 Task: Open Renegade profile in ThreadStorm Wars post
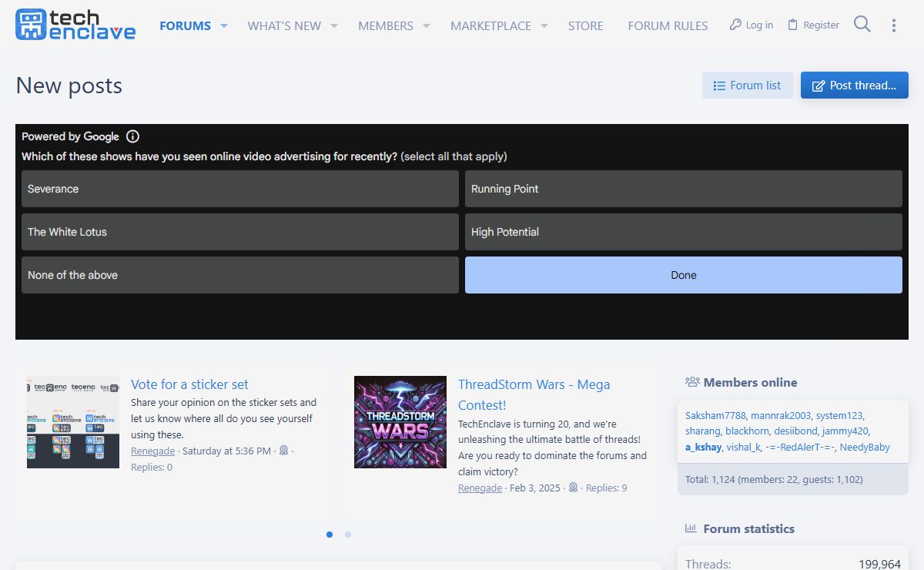pos(480,488)
